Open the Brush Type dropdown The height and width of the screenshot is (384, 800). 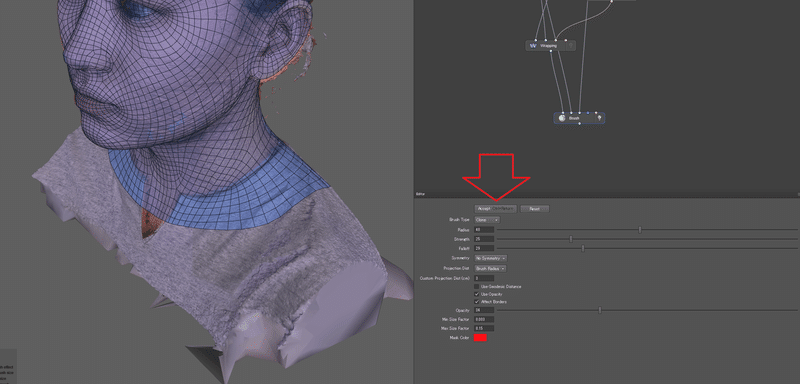click(x=487, y=220)
